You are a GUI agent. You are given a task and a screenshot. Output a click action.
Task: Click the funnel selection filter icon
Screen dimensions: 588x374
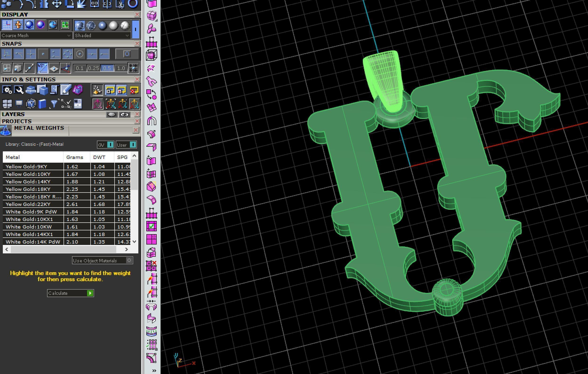pyautogui.click(x=54, y=104)
